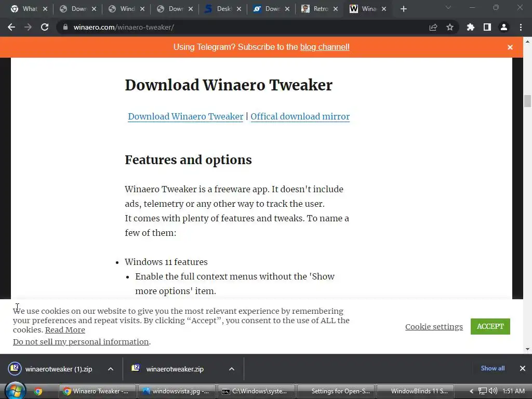Viewport: 532px width, 399px height.
Task: Open Cookie settings
Action: coord(434,326)
